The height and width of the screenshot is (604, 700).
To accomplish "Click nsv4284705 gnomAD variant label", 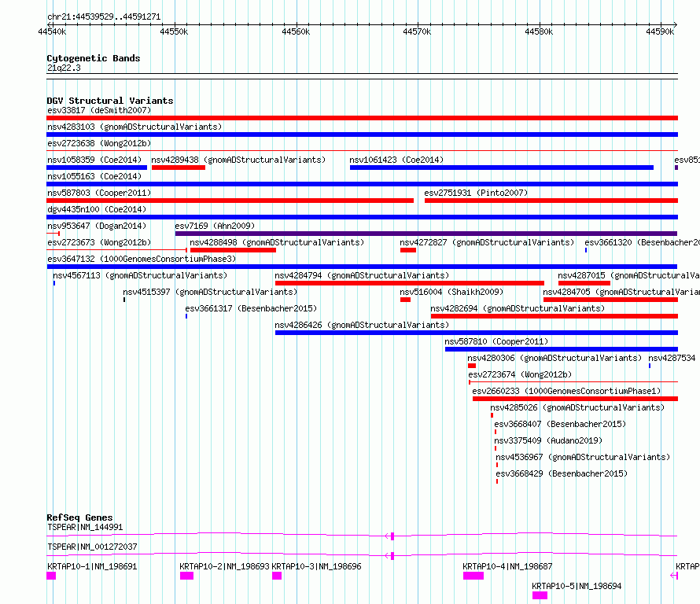I will tap(621, 292).
